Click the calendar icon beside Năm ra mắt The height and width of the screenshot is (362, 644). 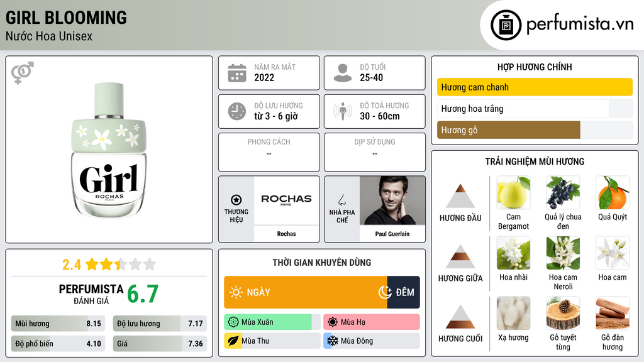point(237,73)
